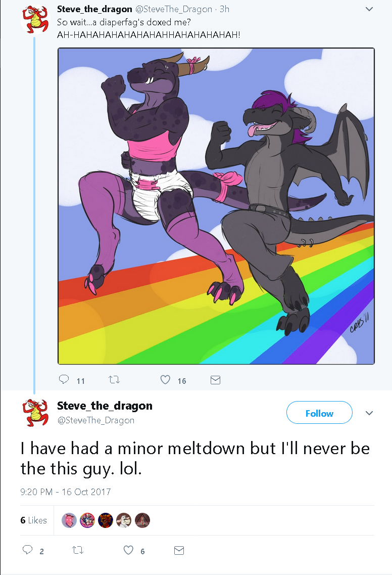View the 6 Likes list
The width and height of the screenshot is (392, 575).
click(x=34, y=520)
